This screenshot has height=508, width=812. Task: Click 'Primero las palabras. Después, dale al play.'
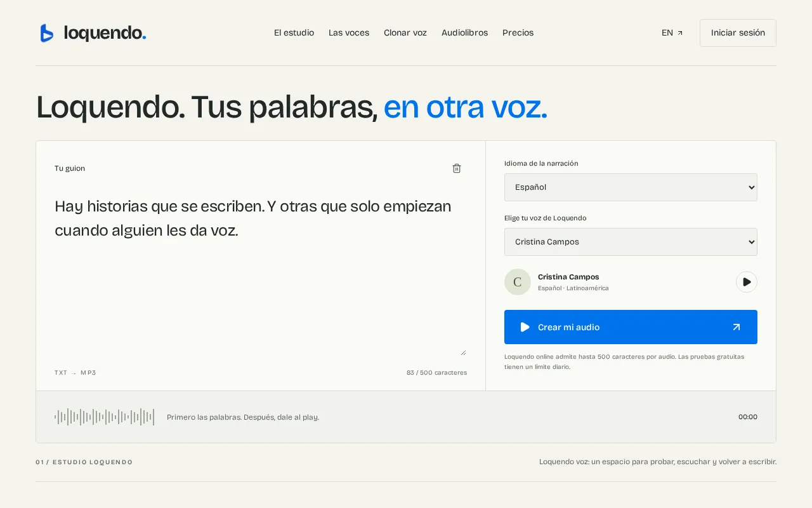point(243,417)
